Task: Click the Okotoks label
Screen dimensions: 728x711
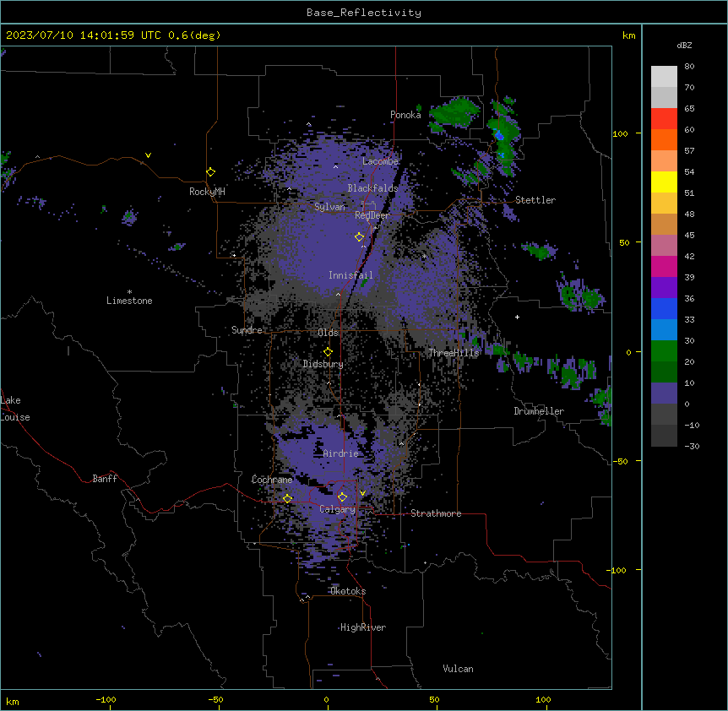Action: pos(348,591)
